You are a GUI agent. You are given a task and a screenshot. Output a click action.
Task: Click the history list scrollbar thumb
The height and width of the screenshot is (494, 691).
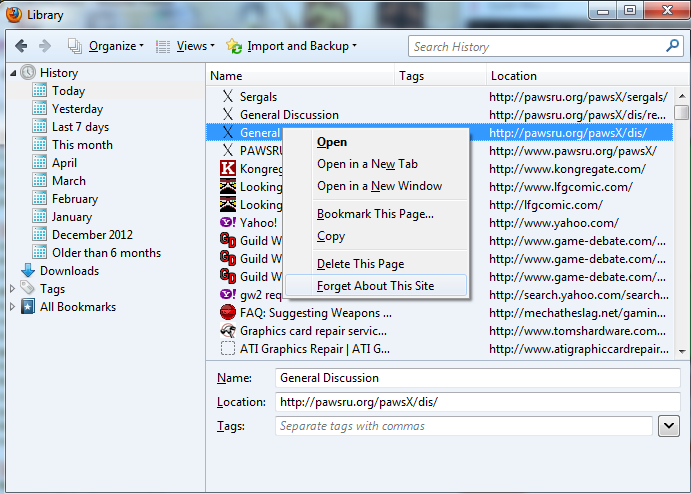pyautogui.click(x=682, y=112)
